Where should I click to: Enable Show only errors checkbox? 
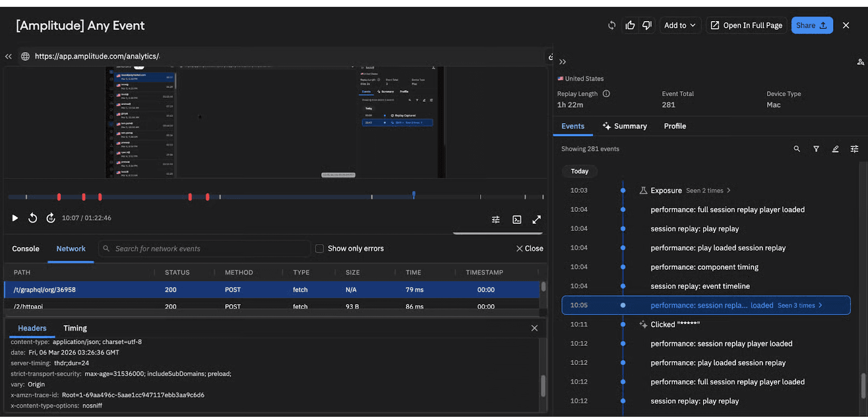[320, 249]
